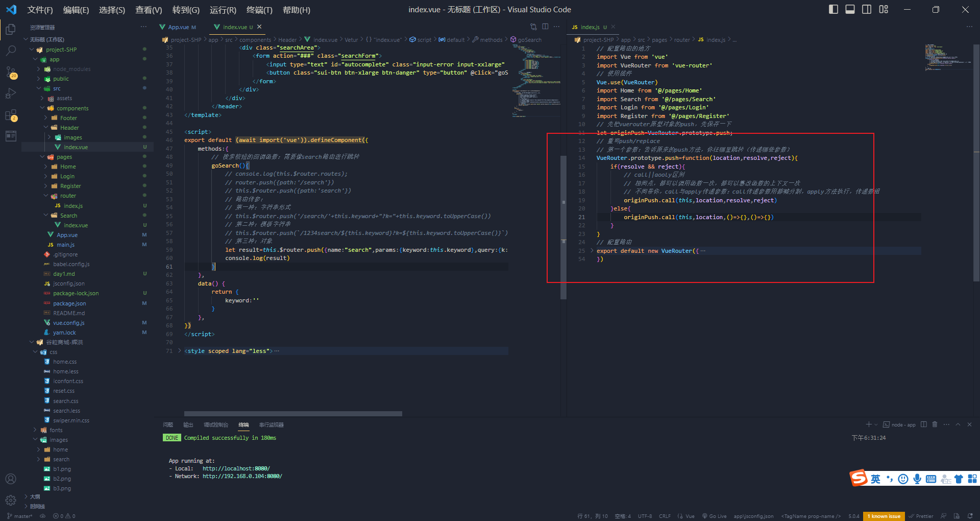The width and height of the screenshot is (980, 521).
Task: Open the 编辑(E) menu
Action: tap(76, 10)
